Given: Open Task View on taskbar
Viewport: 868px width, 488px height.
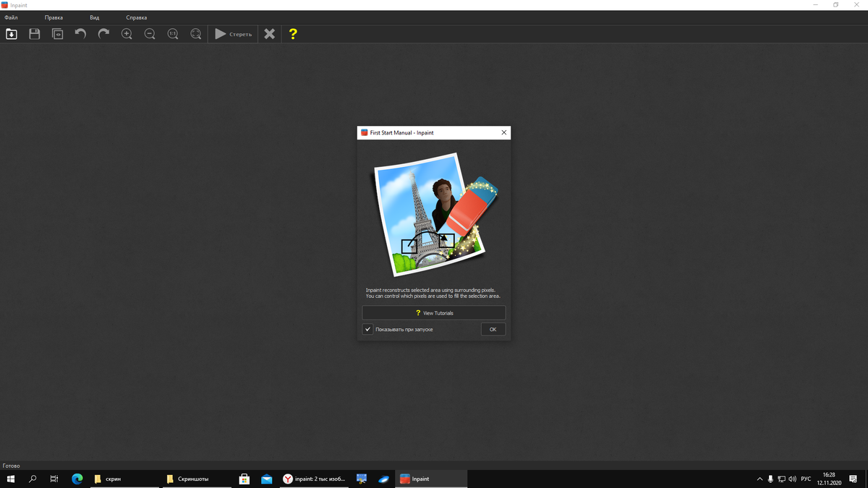Looking at the screenshot, I should click(54, 479).
